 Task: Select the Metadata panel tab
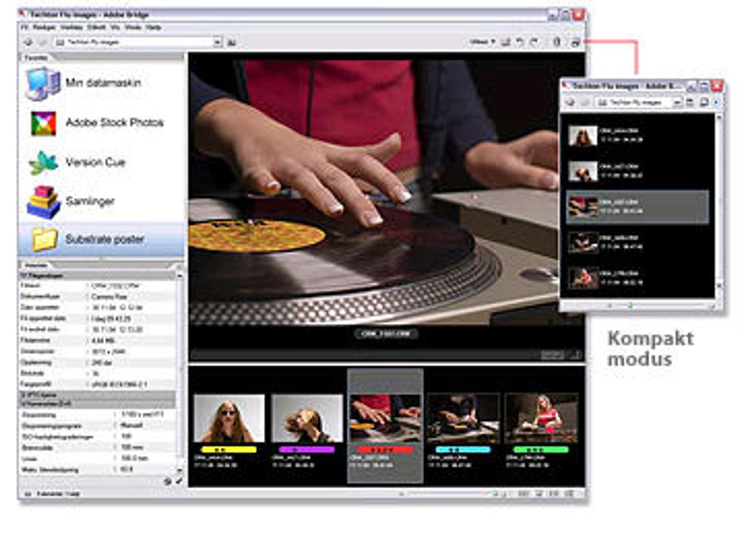[x=36, y=265]
